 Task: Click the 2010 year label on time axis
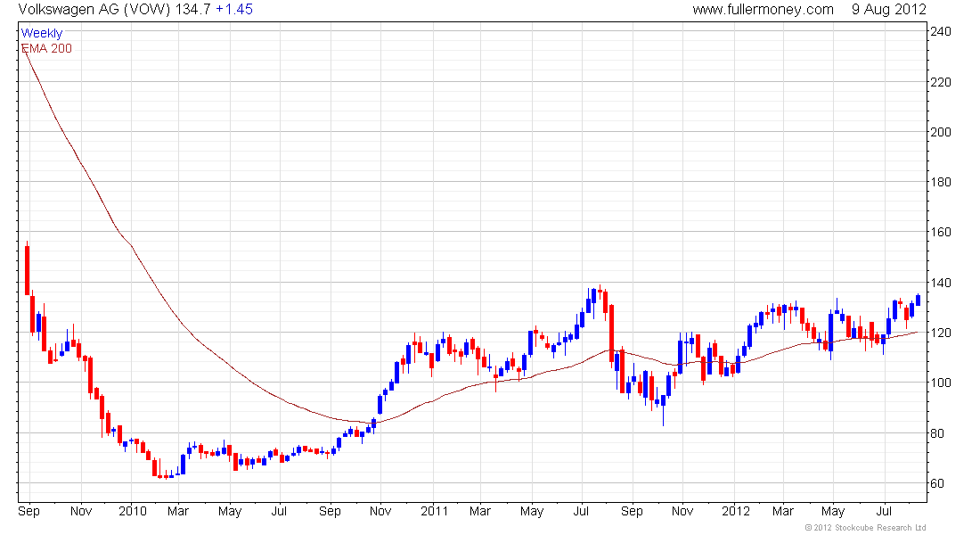click(133, 511)
